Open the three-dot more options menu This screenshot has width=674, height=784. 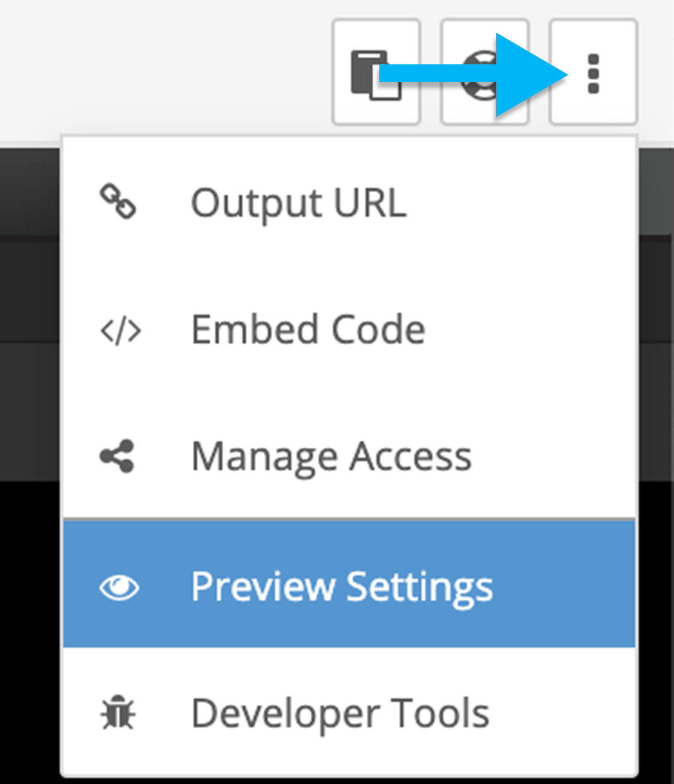point(593,72)
